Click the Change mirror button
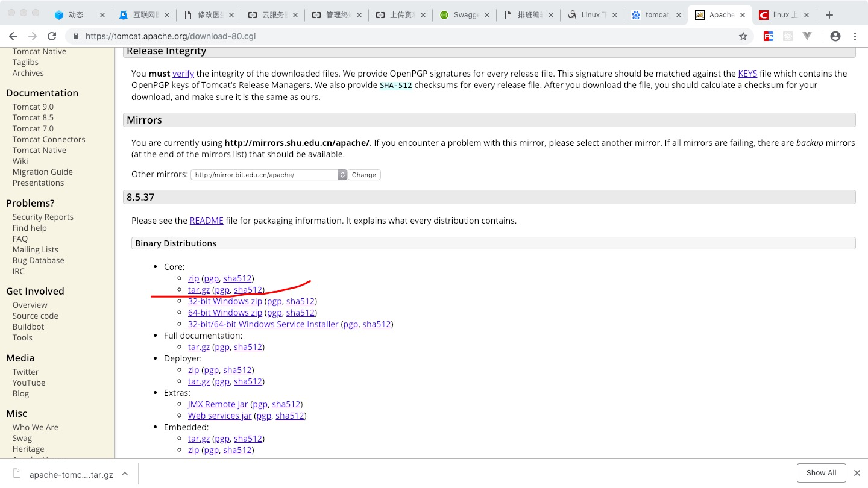 click(364, 175)
